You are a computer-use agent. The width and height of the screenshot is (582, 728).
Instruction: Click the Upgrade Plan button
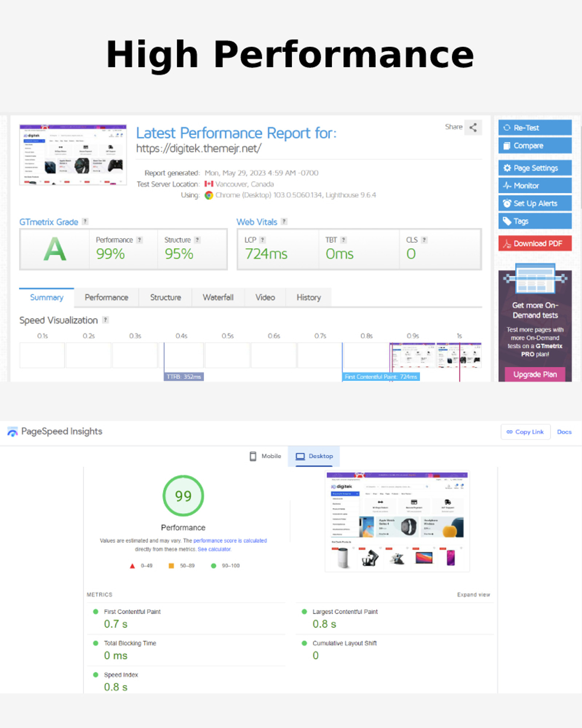coord(535,374)
